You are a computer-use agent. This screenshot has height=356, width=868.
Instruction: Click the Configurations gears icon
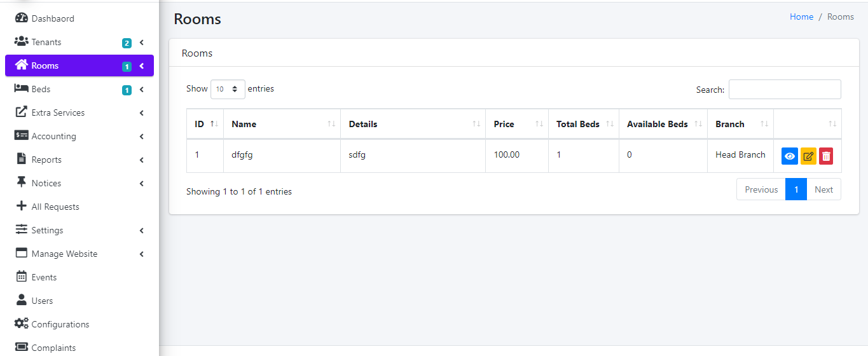[22, 324]
